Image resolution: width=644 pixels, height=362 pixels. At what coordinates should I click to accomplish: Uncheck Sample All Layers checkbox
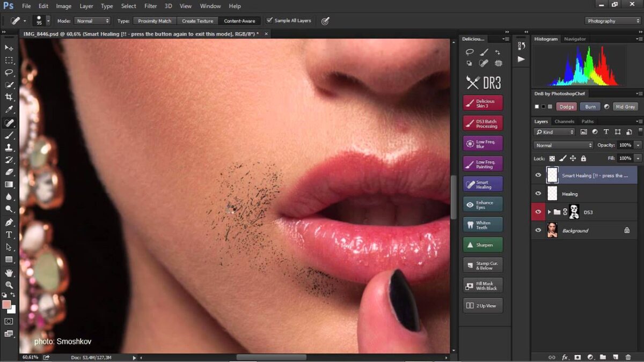click(269, 20)
